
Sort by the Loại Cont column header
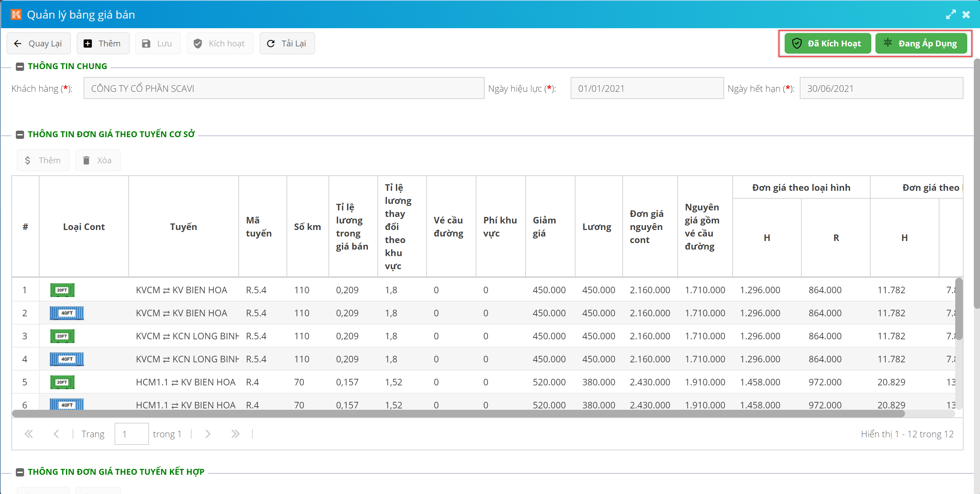[x=84, y=227]
